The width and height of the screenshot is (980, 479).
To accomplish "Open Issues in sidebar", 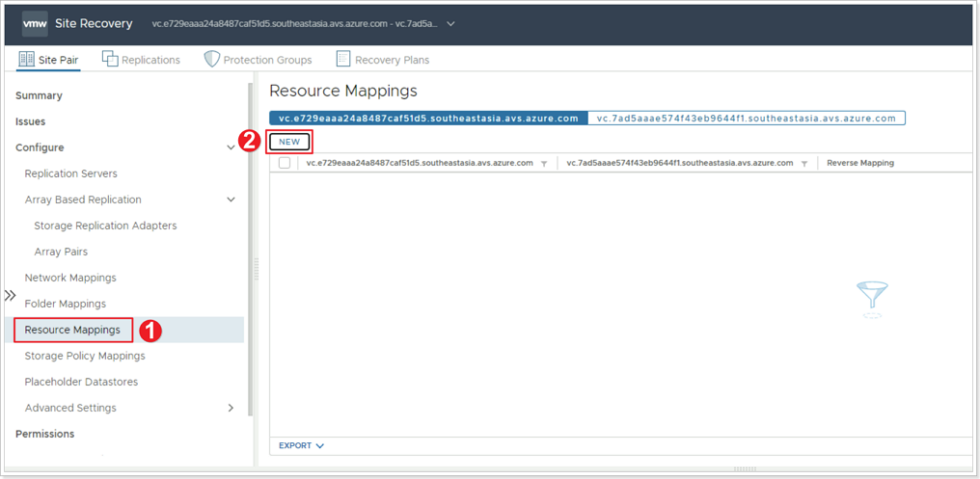I will coord(31,121).
